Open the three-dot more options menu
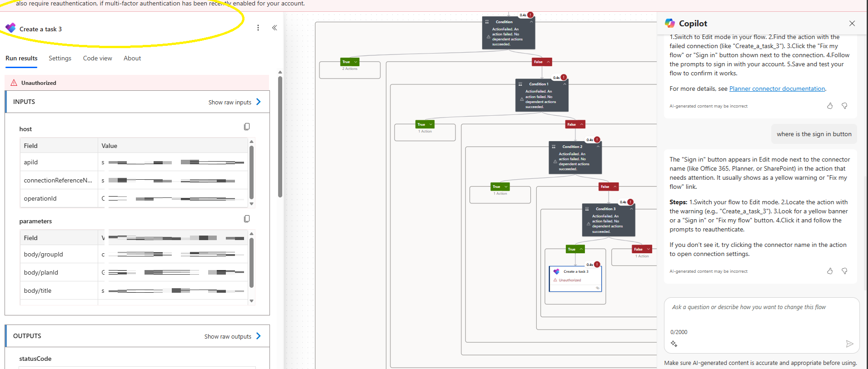868x369 pixels. (258, 28)
